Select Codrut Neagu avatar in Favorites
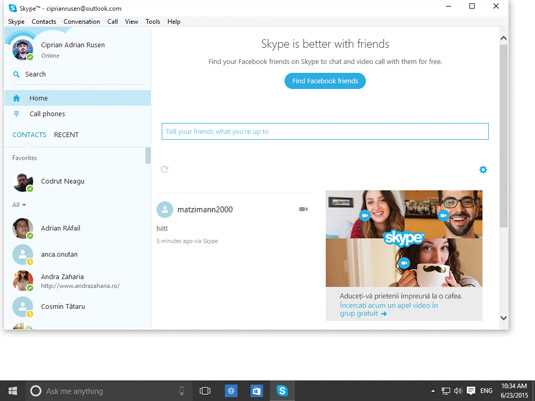Viewport: 535px width, 401px height. 23,182
